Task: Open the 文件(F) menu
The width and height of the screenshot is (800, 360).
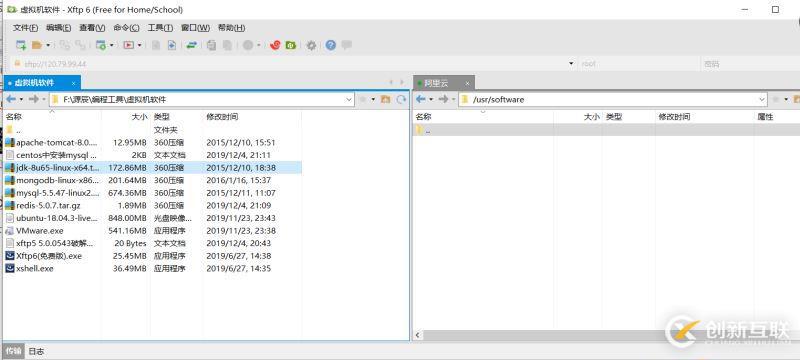Action: (x=26, y=28)
